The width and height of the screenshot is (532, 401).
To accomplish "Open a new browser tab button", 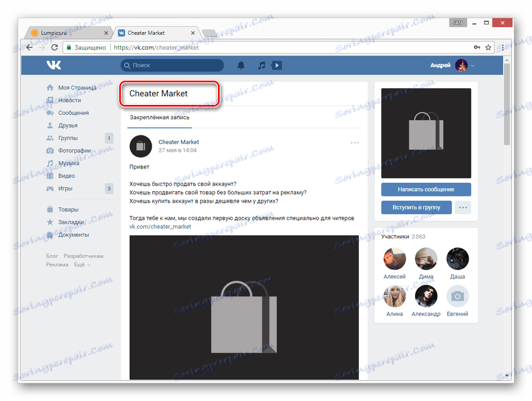I will [x=209, y=33].
